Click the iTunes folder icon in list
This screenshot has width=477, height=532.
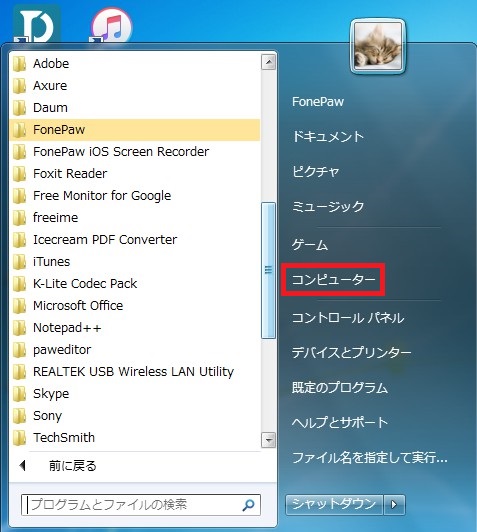pyautogui.click(x=19, y=262)
